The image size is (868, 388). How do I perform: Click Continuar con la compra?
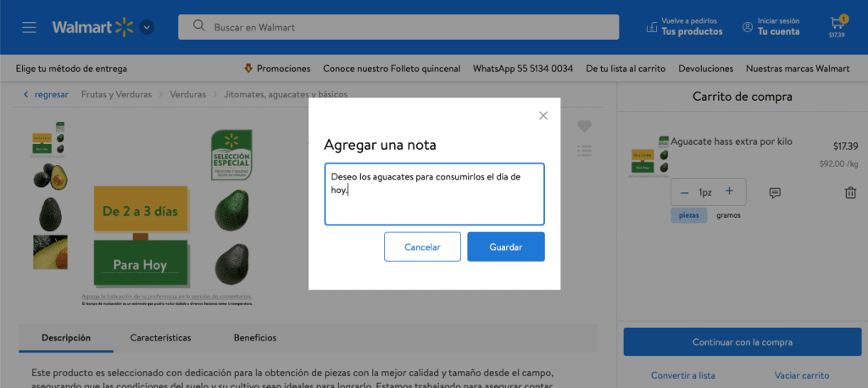[x=743, y=342]
